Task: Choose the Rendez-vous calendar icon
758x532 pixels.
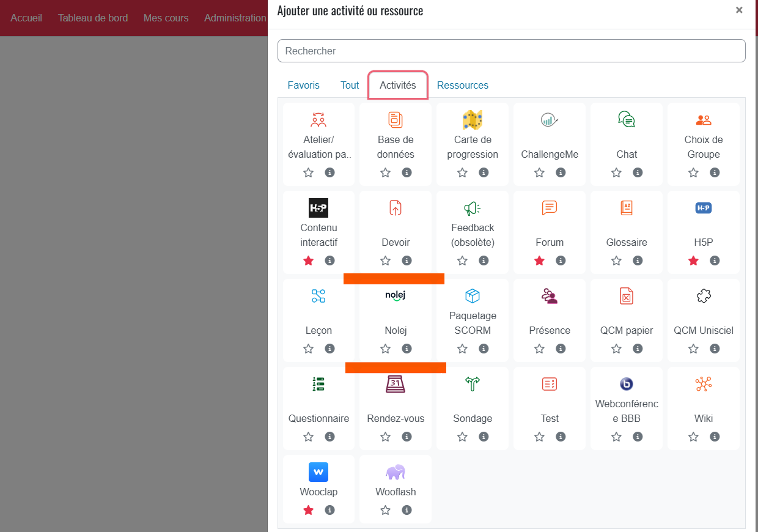Action: (x=396, y=384)
